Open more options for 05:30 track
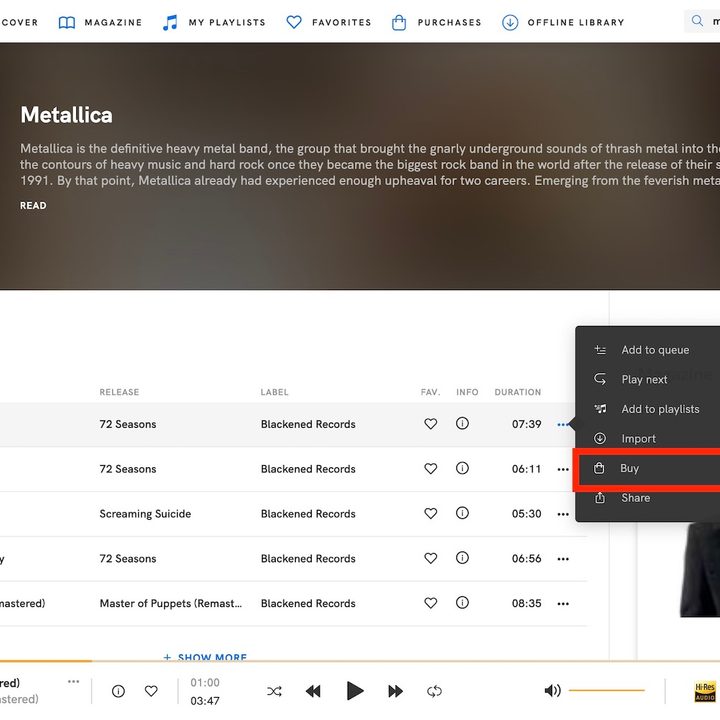 (563, 514)
